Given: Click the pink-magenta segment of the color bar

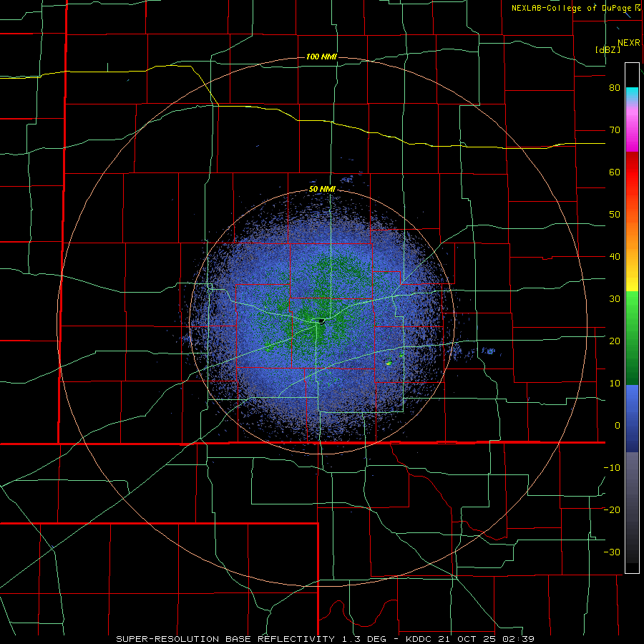Looking at the screenshot, I should tap(632, 127).
